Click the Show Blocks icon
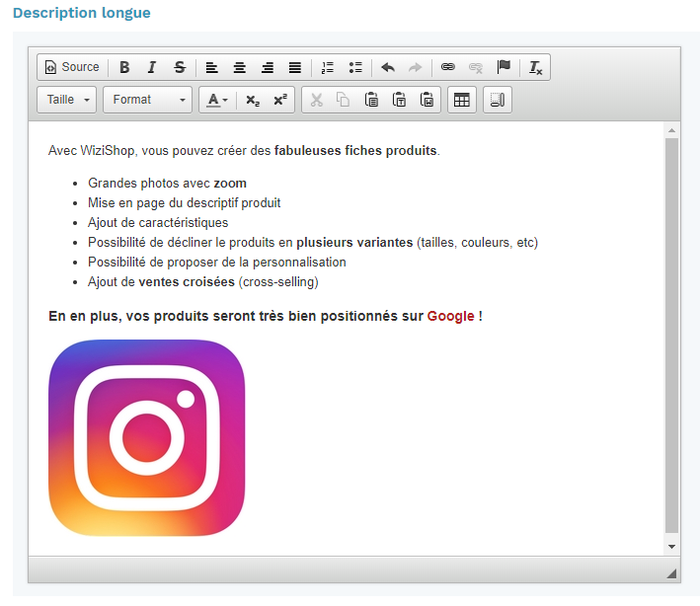 click(498, 100)
